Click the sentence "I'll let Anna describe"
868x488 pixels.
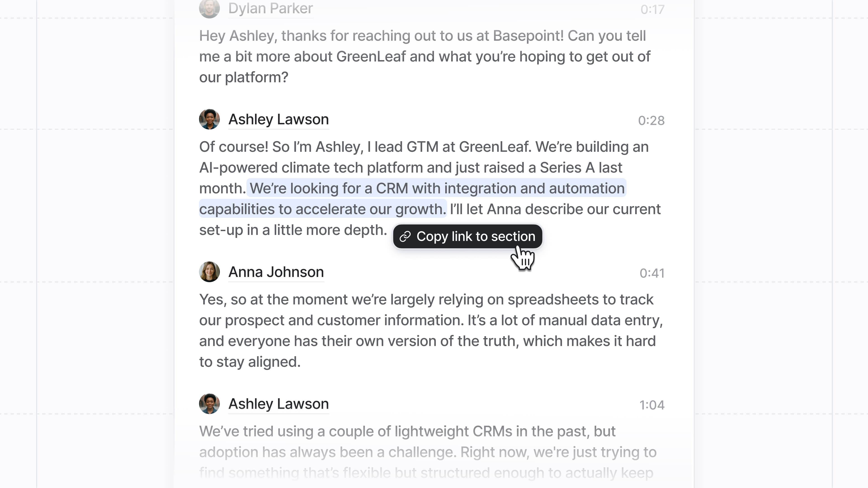click(555, 209)
